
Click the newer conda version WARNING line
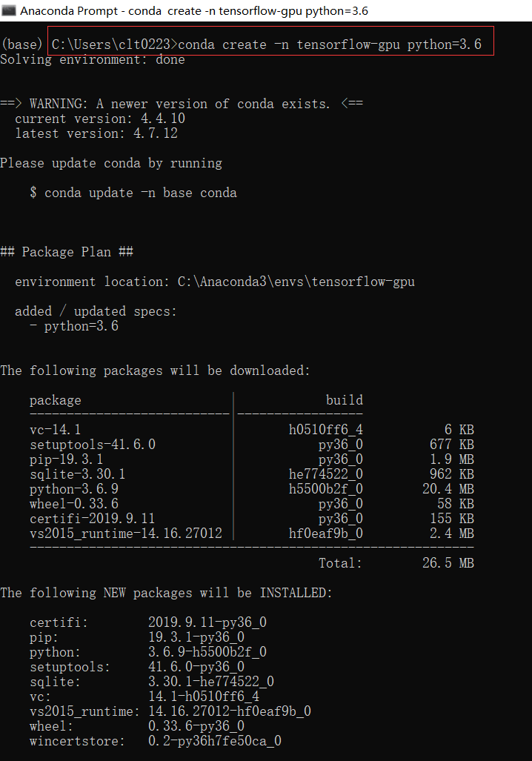[x=182, y=104]
